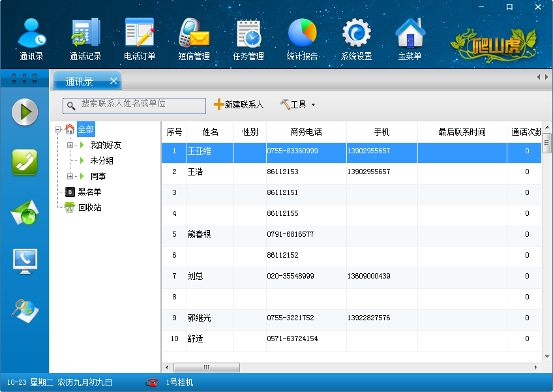The width and height of the screenshot is (553, 392).
Task: Collapse the 全部 root tree node
Action: tap(58, 129)
